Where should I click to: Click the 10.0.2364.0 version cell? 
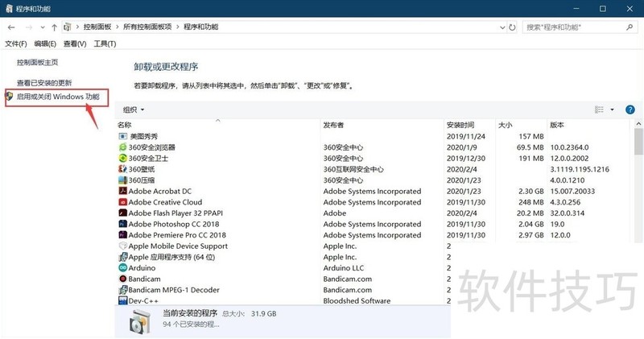[569, 147]
